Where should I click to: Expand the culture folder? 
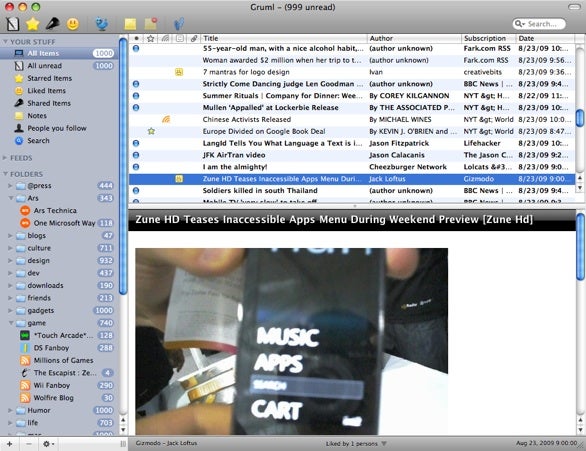(10, 248)
